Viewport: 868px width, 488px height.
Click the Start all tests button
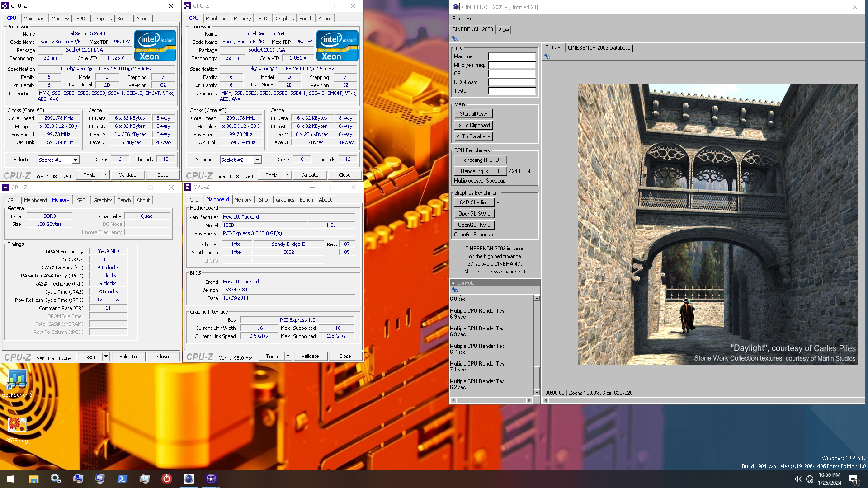tap(473, 114)
